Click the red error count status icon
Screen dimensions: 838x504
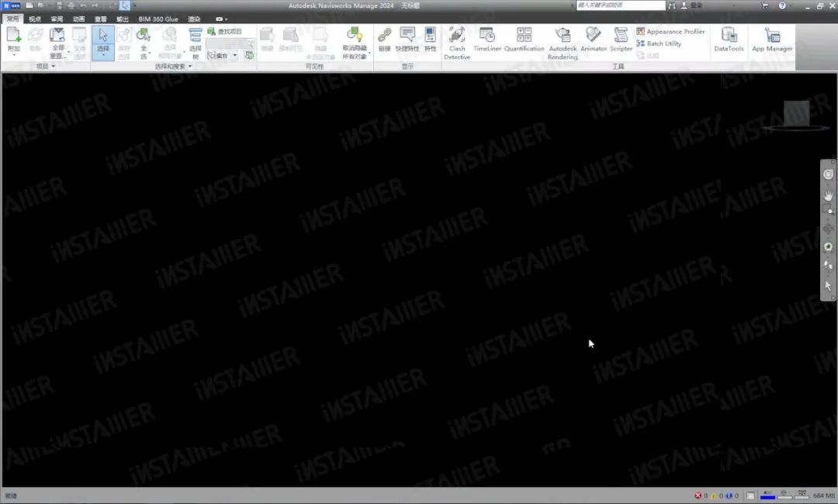(698, 495)
